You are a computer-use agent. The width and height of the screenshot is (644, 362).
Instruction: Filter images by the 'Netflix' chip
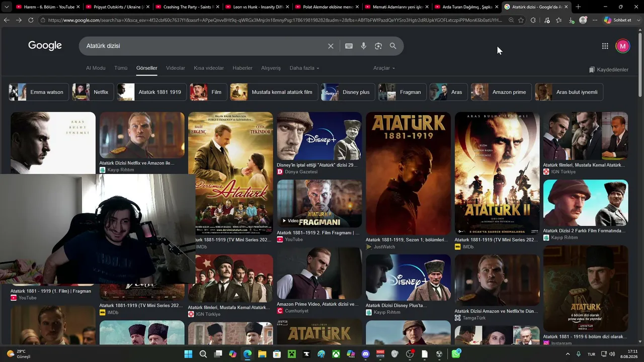pos(93,92)
